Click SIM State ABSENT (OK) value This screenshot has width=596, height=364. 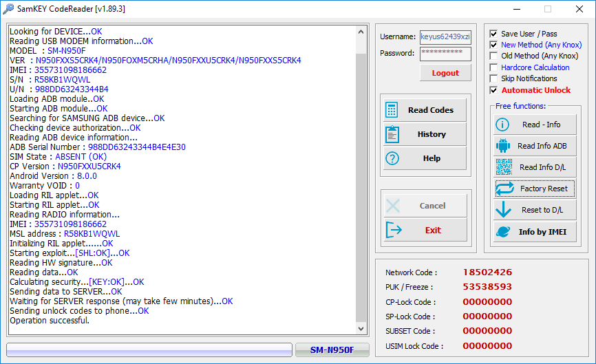tap(81, 157)
